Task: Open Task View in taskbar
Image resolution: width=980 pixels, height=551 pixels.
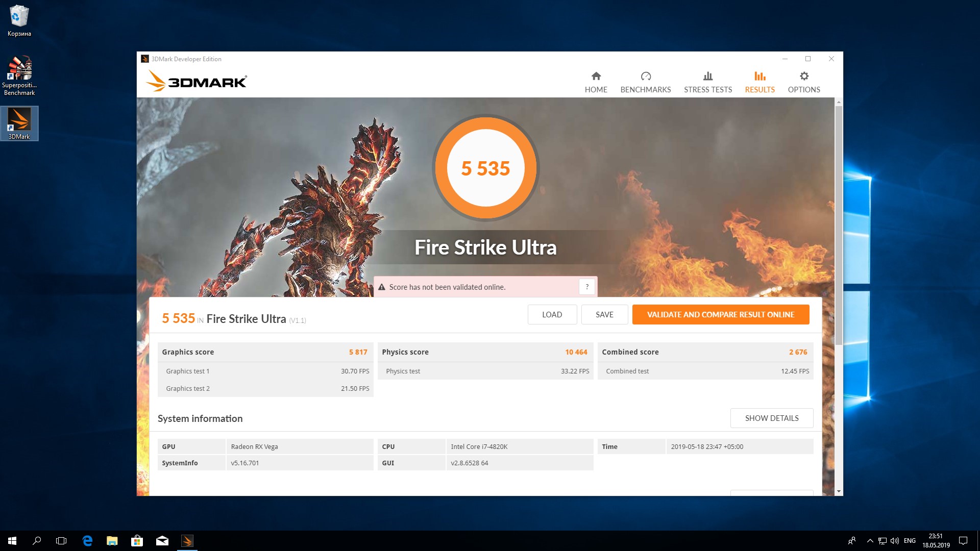Action: click(x=61, y=541)
